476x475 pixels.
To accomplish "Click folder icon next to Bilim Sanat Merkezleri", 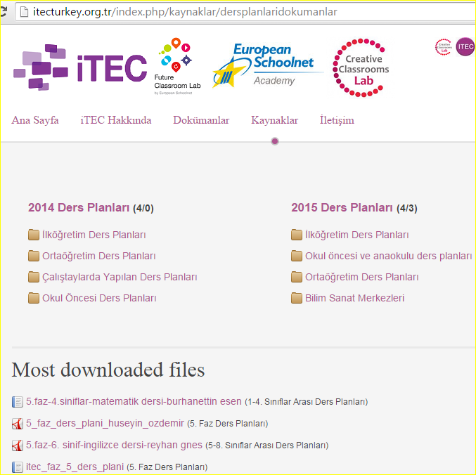I will tap(297, 298).
